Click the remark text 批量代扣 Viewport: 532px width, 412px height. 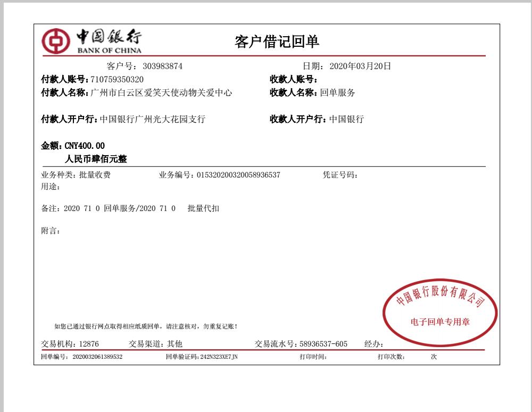(203, 208)
